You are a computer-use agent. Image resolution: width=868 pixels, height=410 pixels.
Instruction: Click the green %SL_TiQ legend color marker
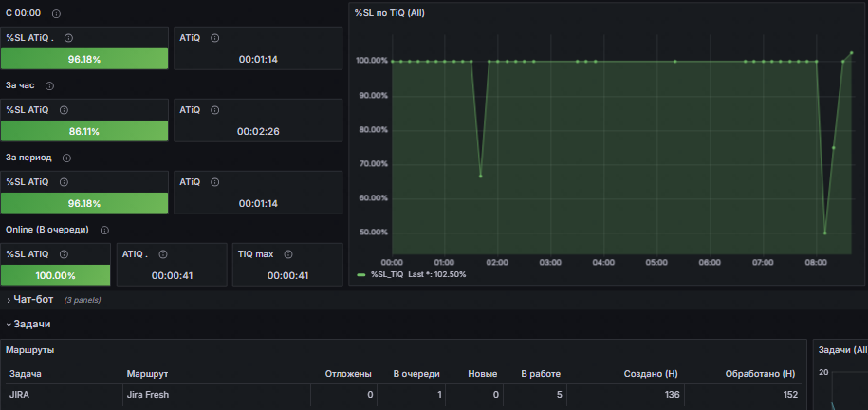[361, 274]
